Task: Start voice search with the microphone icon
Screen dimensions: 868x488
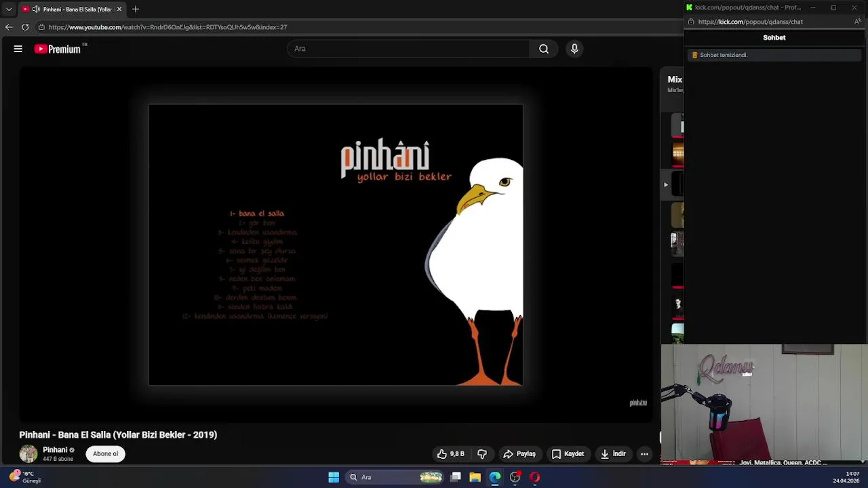Action: pos(574,49)
